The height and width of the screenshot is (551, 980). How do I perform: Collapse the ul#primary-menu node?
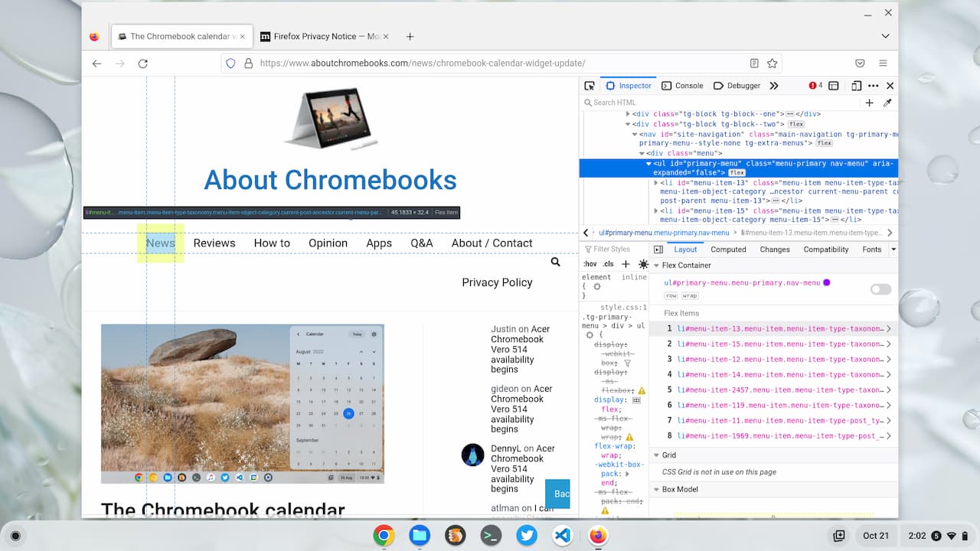pos(649,164)
